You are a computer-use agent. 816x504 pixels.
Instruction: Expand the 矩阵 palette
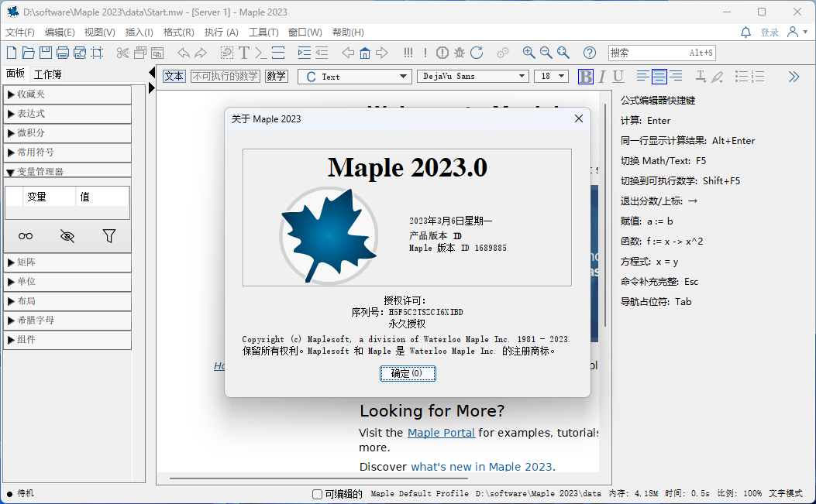[67, 262]
